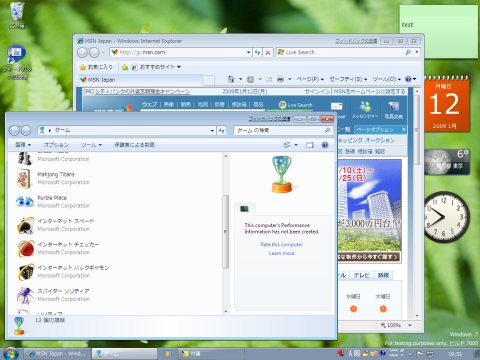480x360 pixels.
Task: Select the Spider Solitaire spider icon
Action: (26, 295)
